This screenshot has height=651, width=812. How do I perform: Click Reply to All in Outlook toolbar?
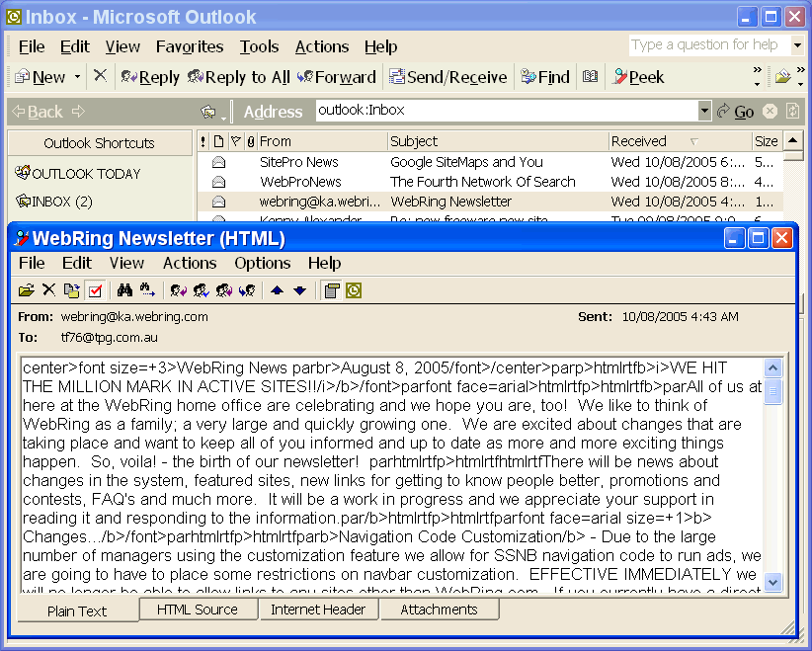tap(239, 77)
